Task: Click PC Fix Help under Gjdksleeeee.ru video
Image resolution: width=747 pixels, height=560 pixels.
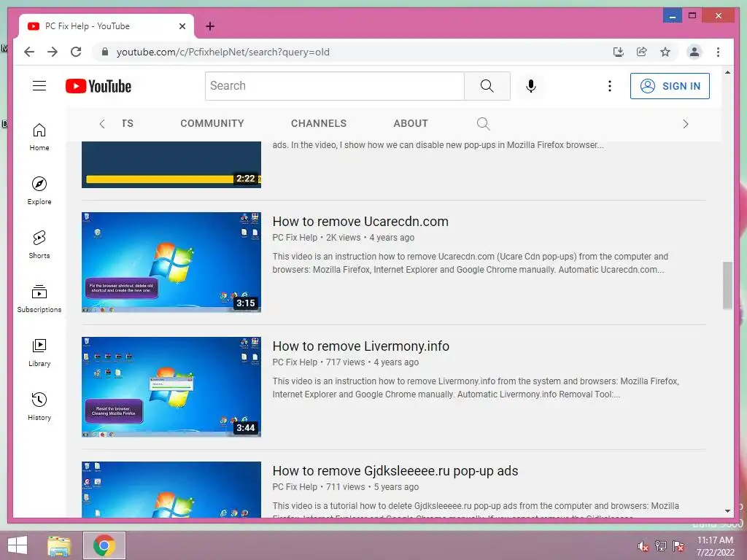Action: pyautogui.click(x=295, y=487)
